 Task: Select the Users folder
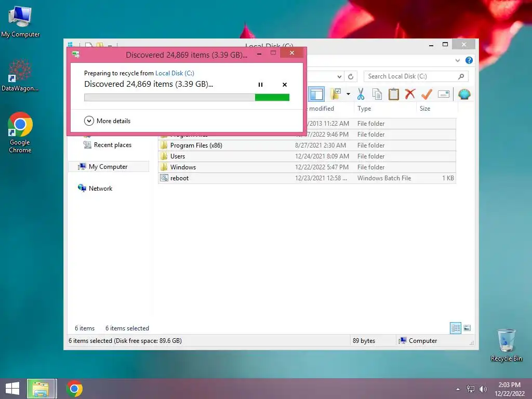pyautogui.click(x=307, y=156)
